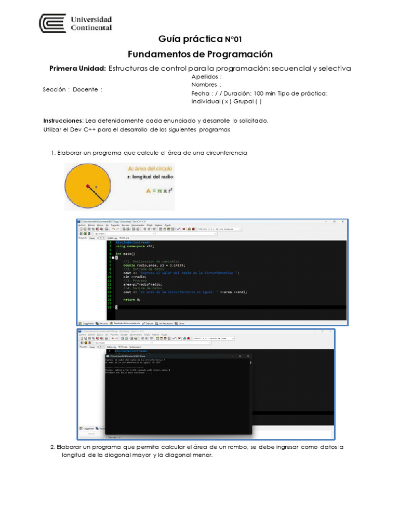This screenshot has height=532, width=399.
Task: Open the TDM-GCC compiler dropdown in the upper Dev-C++
Action: (220, 229)
